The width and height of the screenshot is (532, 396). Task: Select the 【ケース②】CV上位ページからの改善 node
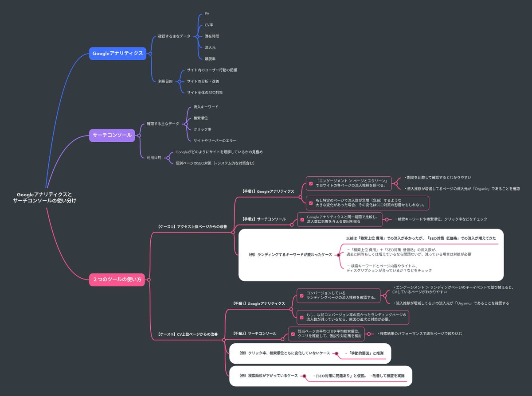click(x=188, y=334)
